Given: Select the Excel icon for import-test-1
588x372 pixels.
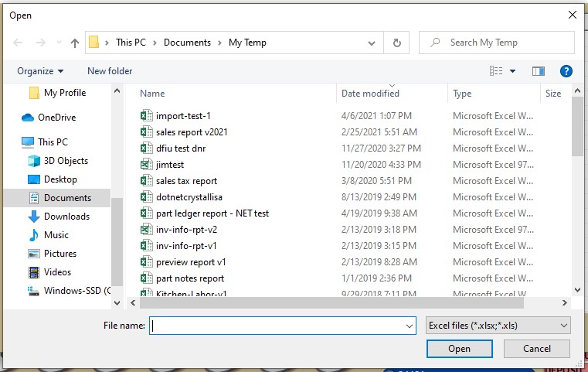Looking at the screenshot, I should click(145, 116).
